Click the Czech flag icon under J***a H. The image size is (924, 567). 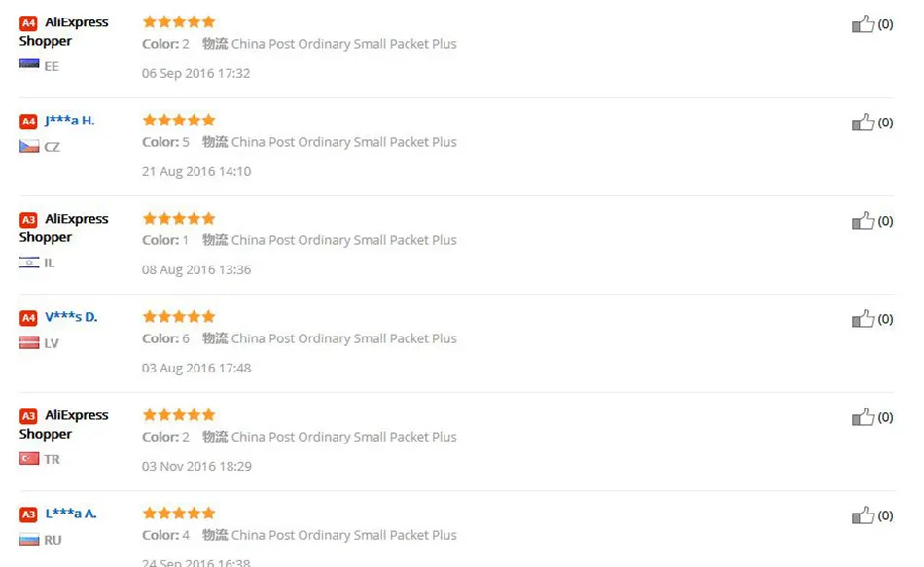(29, 146)
